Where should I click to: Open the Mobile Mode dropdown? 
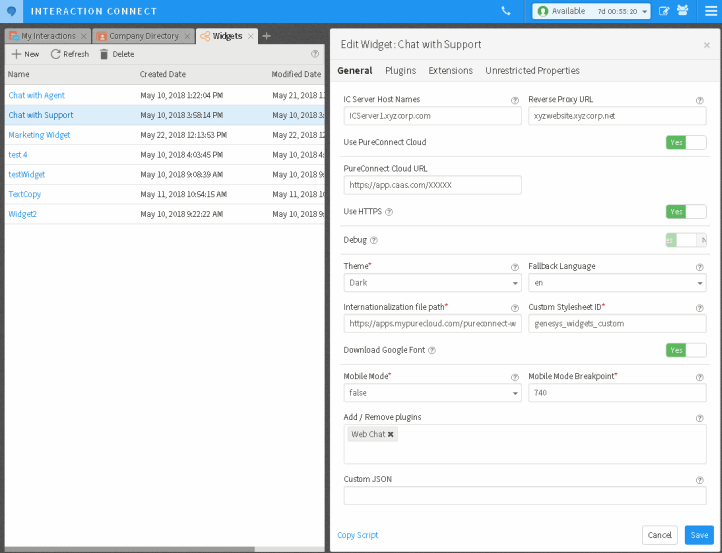432,393
